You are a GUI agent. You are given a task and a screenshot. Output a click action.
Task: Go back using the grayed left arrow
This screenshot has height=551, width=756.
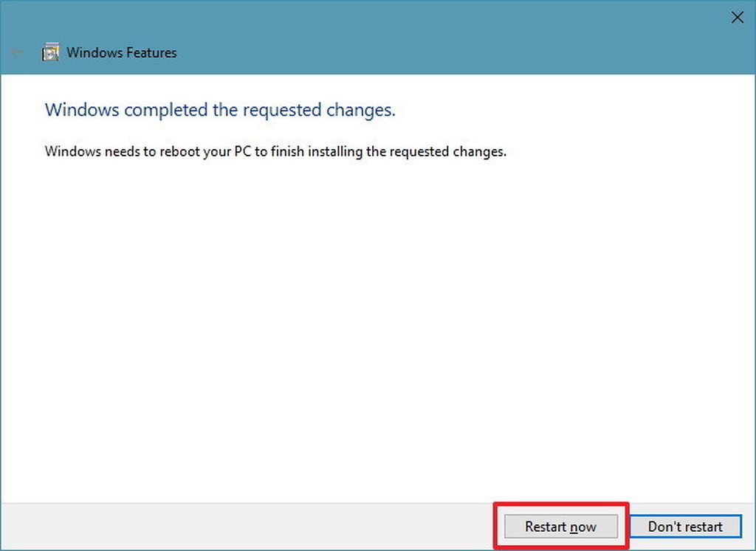[x=18, y=52]
